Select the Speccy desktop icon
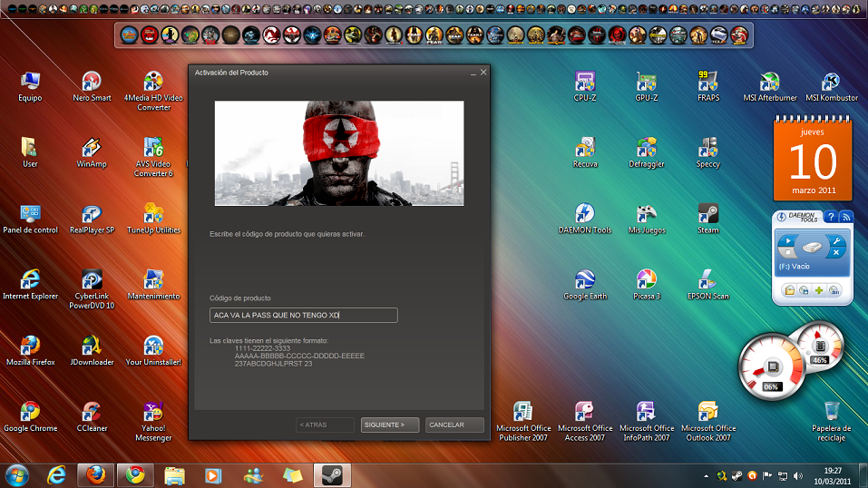This screenshot has height=488, width=868. tap(708, 153)
